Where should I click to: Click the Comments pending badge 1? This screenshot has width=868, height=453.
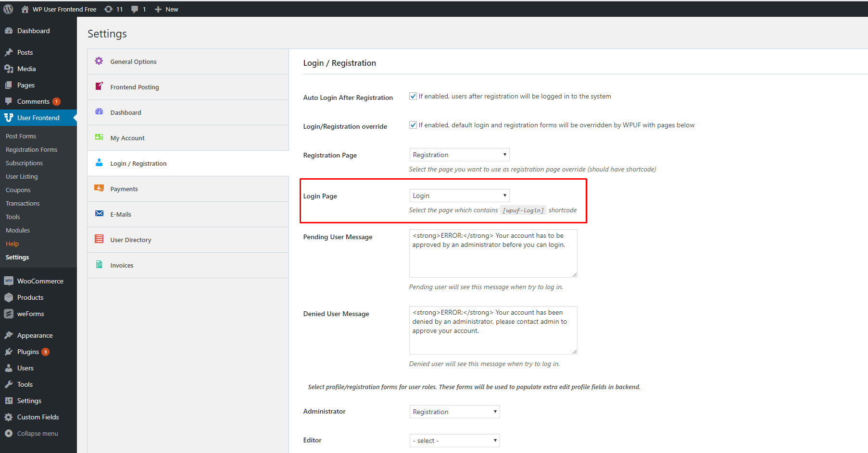tap(56, 101)
